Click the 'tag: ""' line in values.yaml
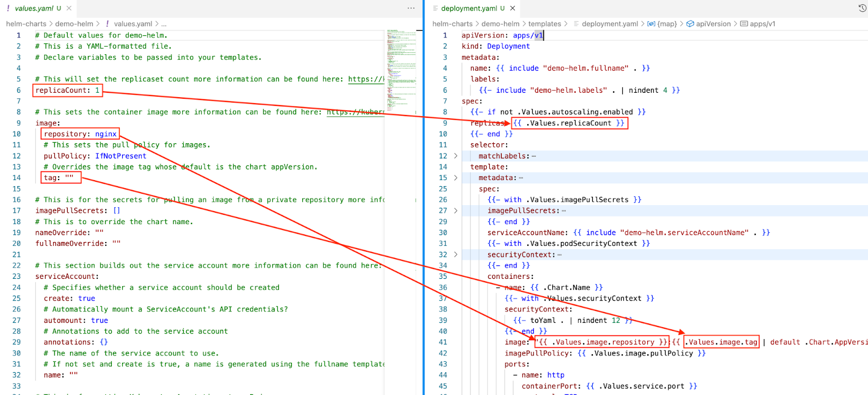Viewport: 868px width, 395px height. pos(59,177)
